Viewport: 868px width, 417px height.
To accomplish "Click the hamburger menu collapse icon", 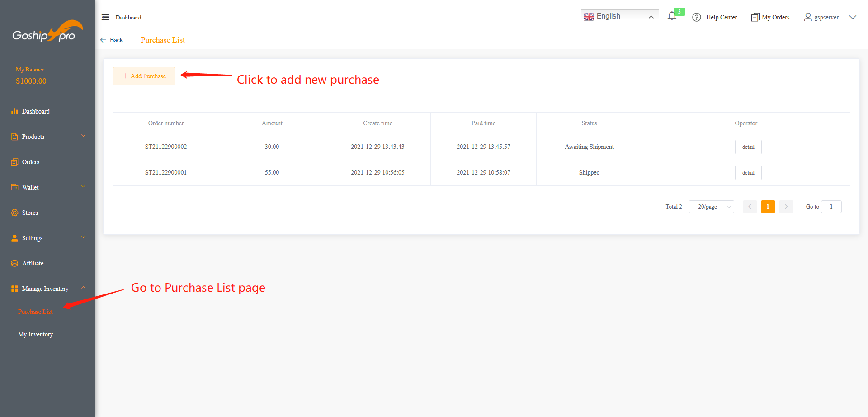I will 105,17.
